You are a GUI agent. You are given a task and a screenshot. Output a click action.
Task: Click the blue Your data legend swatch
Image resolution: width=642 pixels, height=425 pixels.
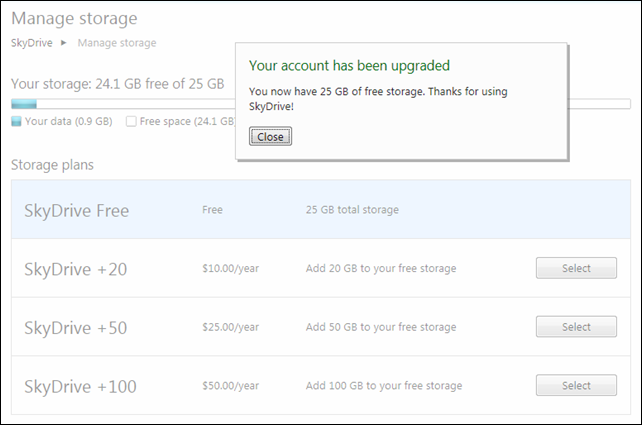[16, 122]
